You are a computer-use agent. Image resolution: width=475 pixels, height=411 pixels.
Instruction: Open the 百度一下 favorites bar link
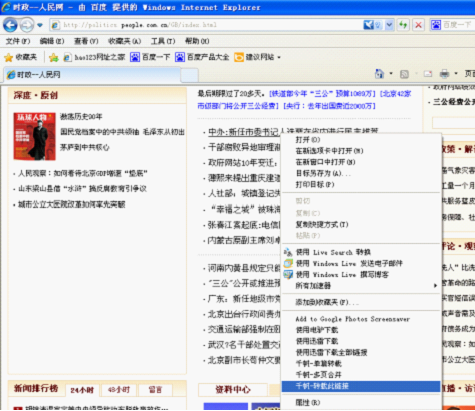point(150,57)
